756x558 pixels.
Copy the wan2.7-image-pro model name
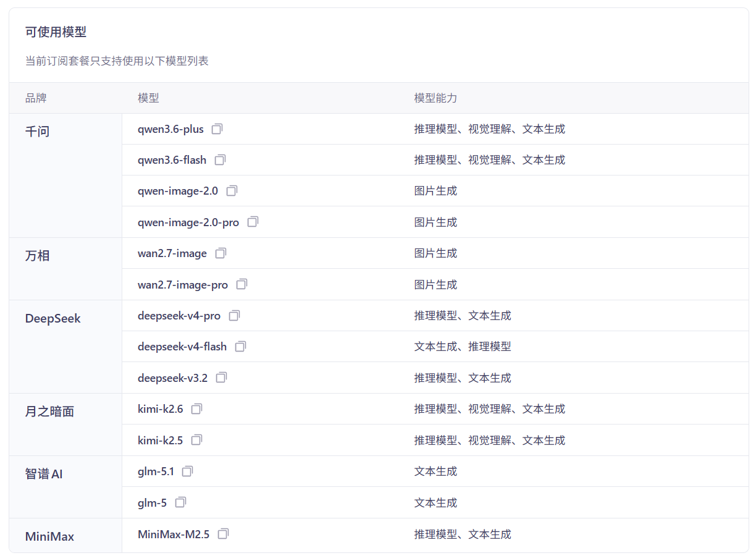(241, 284)
